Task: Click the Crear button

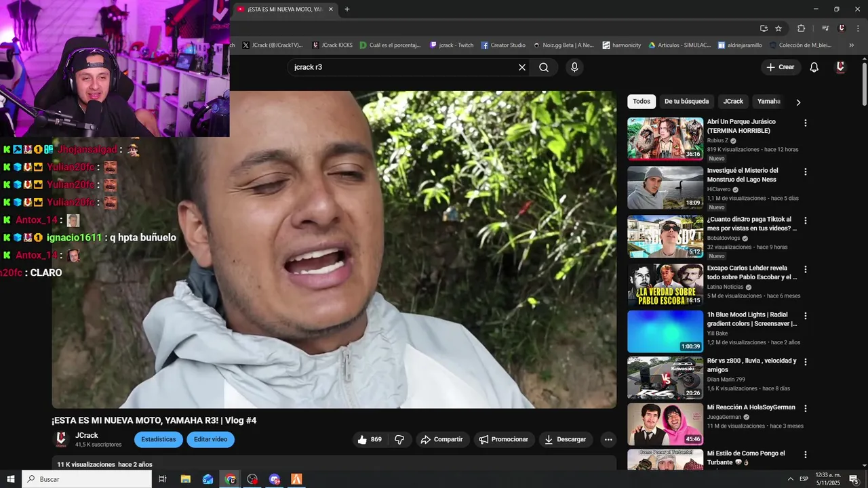Action: coord(781,67)
